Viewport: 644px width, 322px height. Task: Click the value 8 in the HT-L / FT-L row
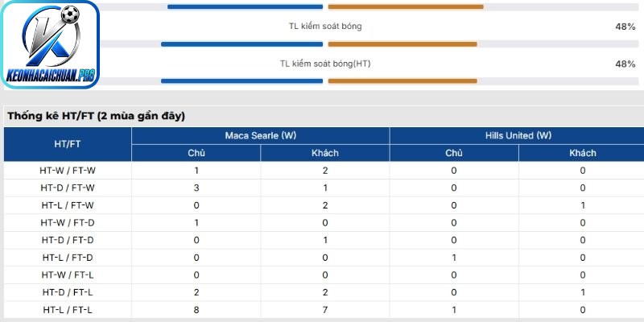point(196,310)
